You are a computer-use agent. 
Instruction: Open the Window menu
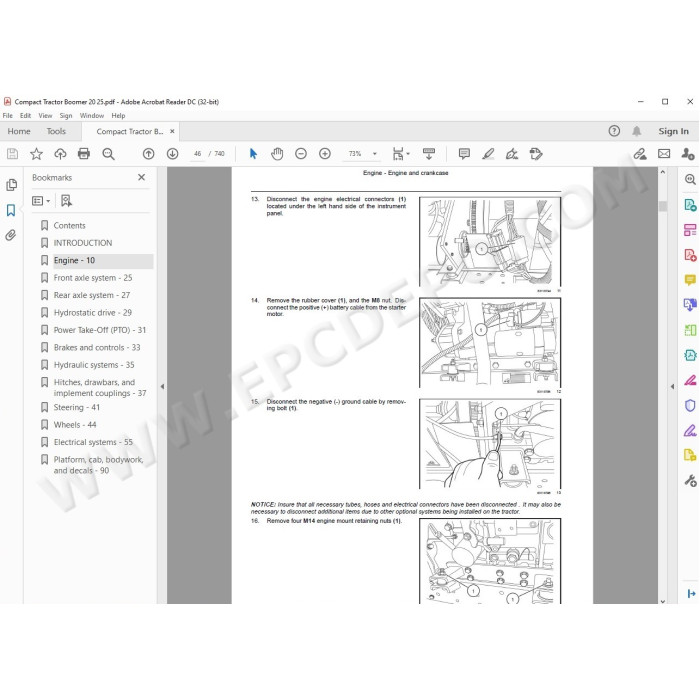92,116
